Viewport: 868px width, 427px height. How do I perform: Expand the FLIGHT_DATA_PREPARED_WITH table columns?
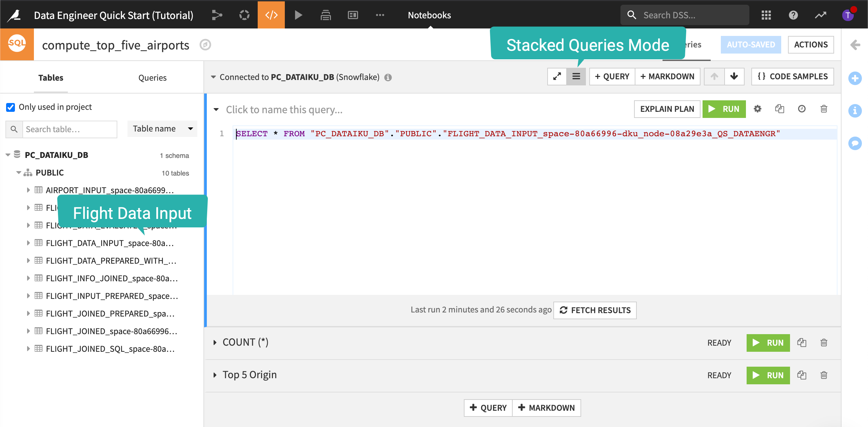point(28,261)
